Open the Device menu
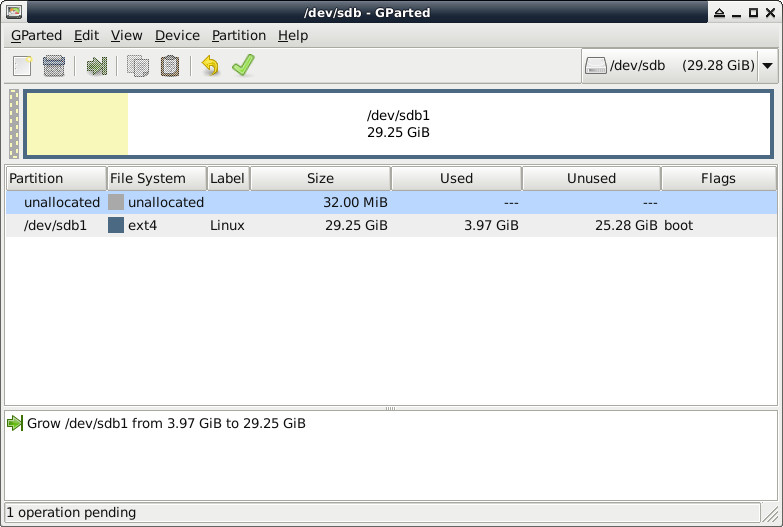 pos(177,35)
